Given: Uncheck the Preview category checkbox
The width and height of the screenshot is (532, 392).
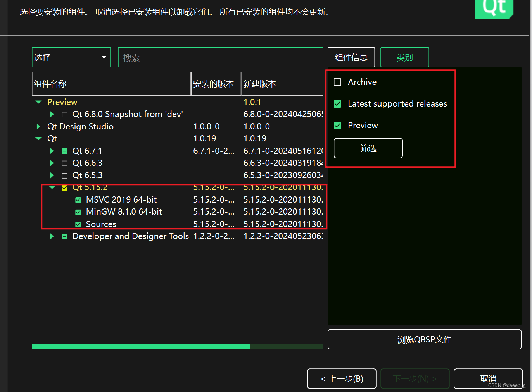Looking at the screenshot, I should click(338, 126).
